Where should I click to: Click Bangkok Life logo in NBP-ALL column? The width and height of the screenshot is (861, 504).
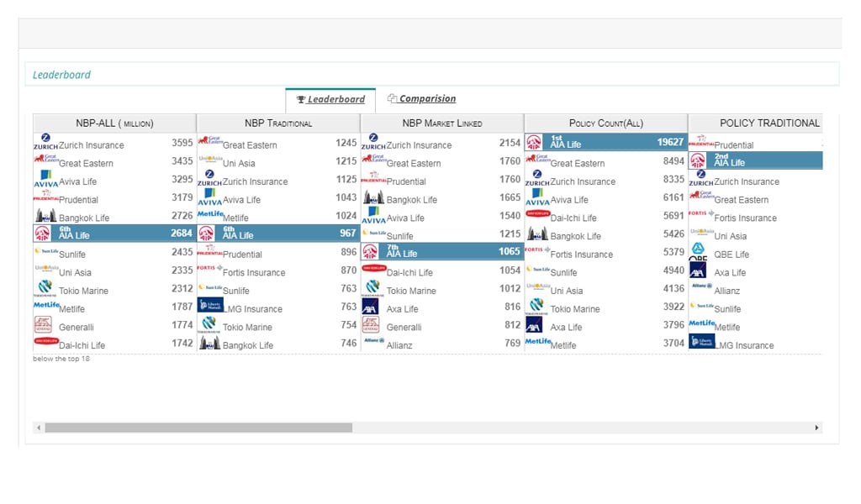pos(45,215)
